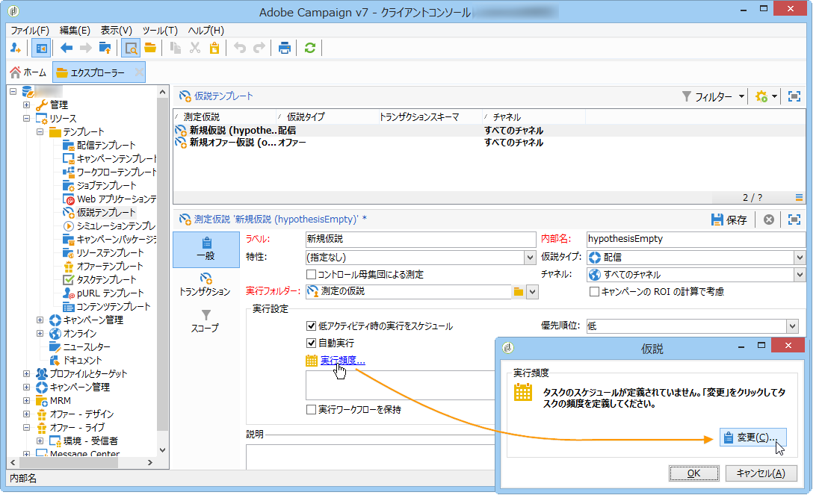This screenshot has width=825, height=504.
Task: Click the paste clipboard toolbar icon
Action: point(214,49)
